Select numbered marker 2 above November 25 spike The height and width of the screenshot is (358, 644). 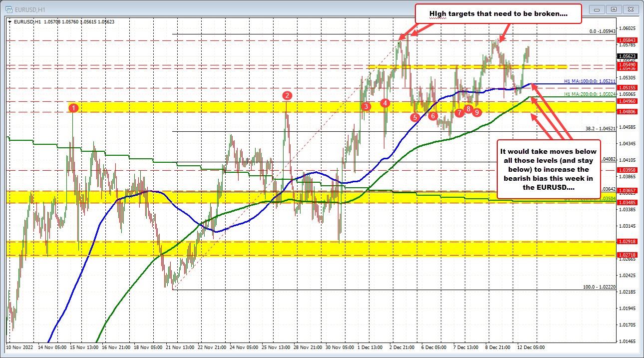(287, 96)
